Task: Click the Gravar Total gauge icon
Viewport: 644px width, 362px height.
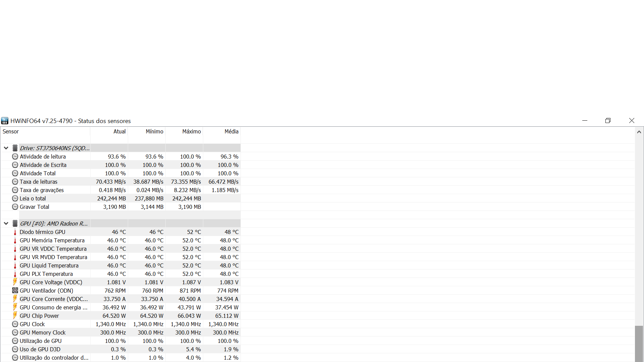Action: tap(15, 207)
